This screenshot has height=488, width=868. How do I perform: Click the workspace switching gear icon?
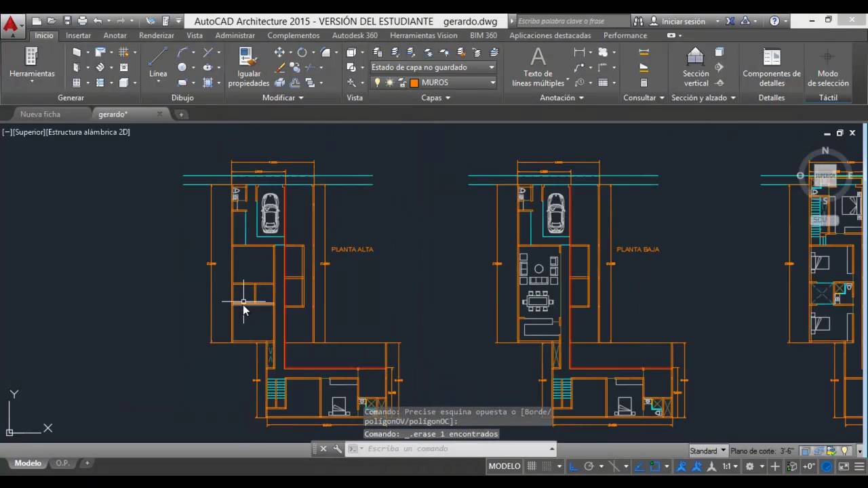click(750, 466)
